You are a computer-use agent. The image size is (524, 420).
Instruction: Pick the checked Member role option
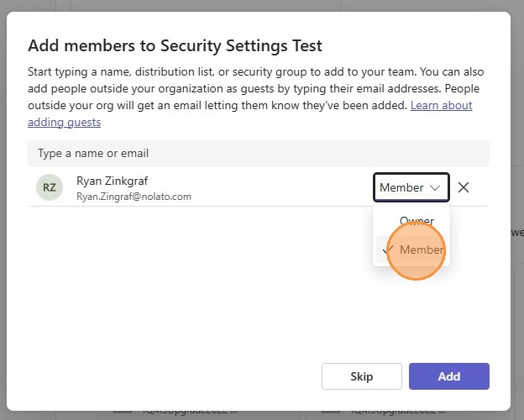tap(421, 249)
